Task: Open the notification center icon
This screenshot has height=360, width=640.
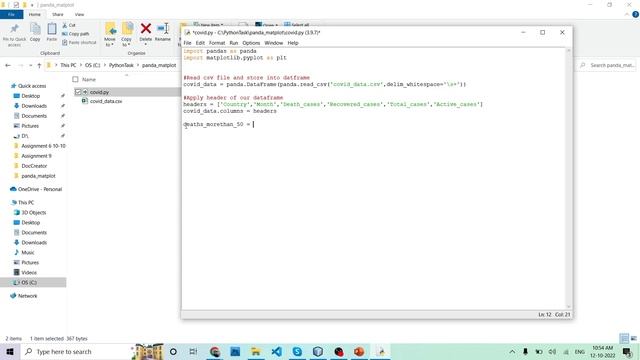Action: (x=627, y=351)
